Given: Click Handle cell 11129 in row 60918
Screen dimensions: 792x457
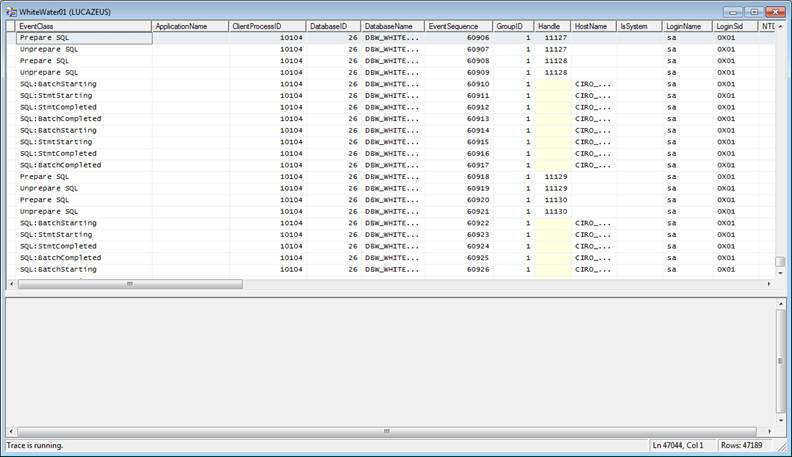Looking at the screenshot, I should (x=553, y=177).
